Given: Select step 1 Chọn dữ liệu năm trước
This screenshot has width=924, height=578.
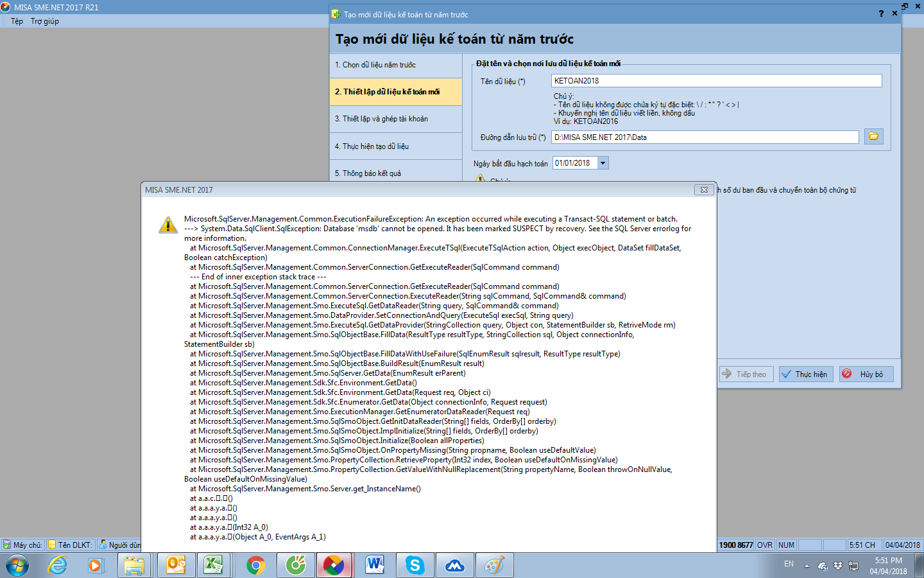Looking at the screenshot, I should click(396, 65).
